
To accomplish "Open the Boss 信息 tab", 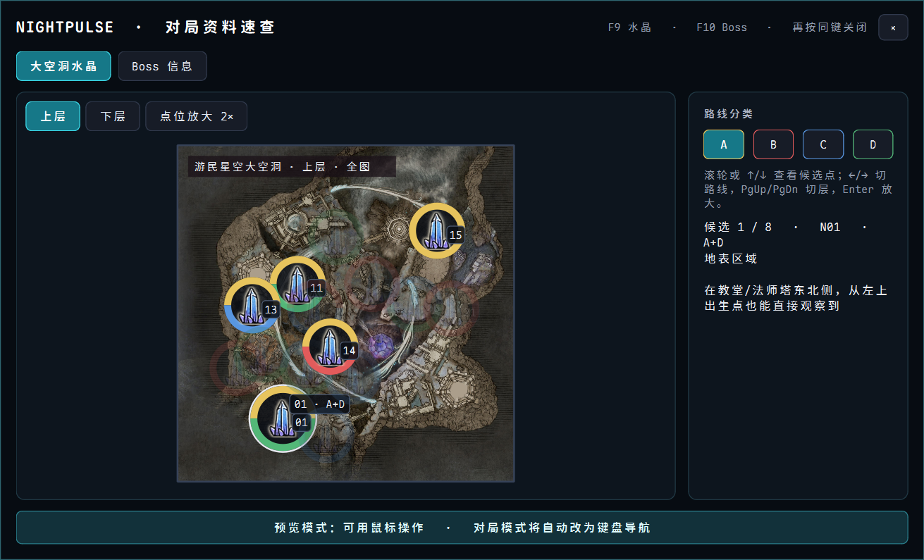I will coord(162,66).
